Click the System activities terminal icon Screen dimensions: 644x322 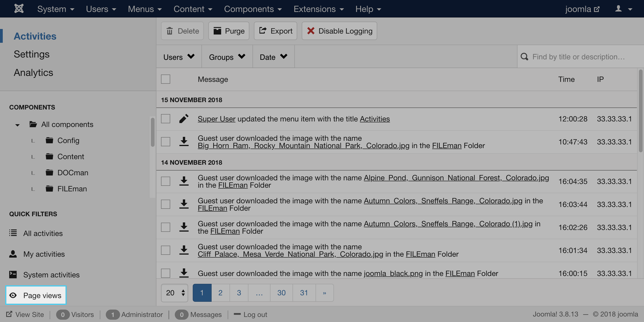tap(13, 274)
